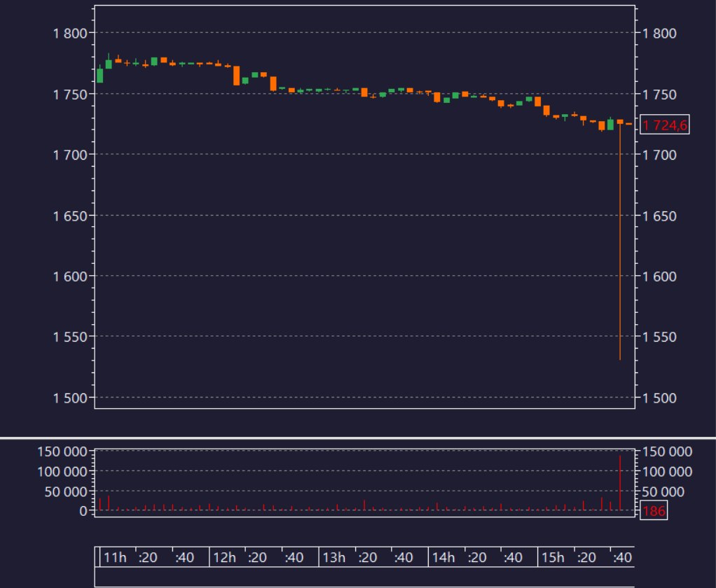
Task: Click the :40 marker following 12h
Action: [294, 557]
